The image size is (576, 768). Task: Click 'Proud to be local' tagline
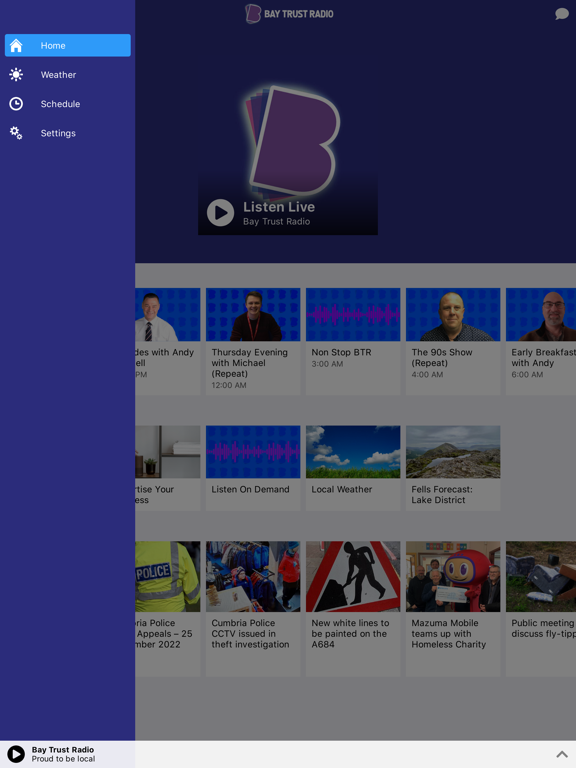[x=64, y=759]
